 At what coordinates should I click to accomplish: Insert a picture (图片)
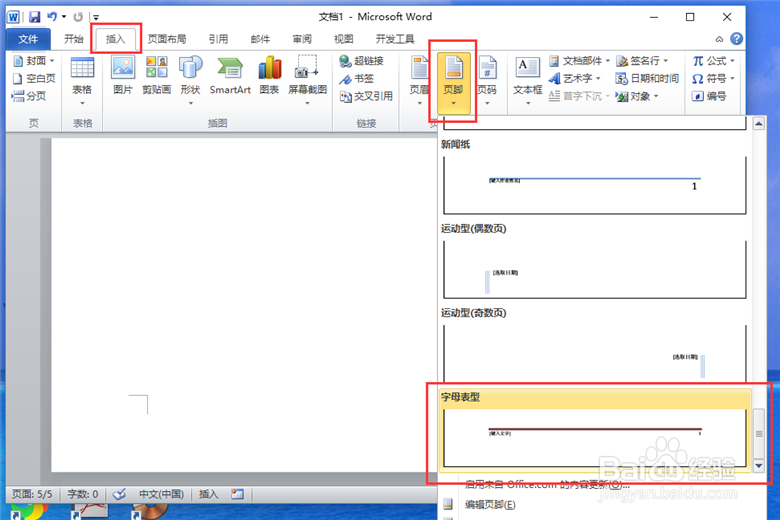click(x=122, y=76)
